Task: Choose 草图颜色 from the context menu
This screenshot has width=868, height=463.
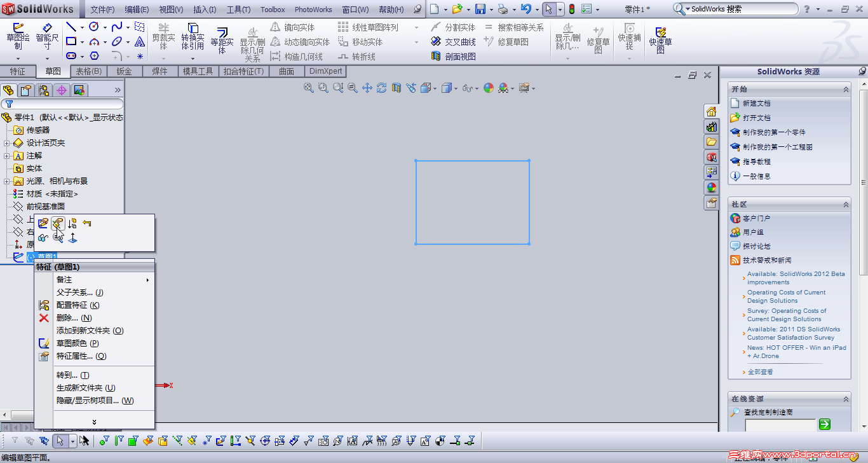Action: (x=95, y=343)
